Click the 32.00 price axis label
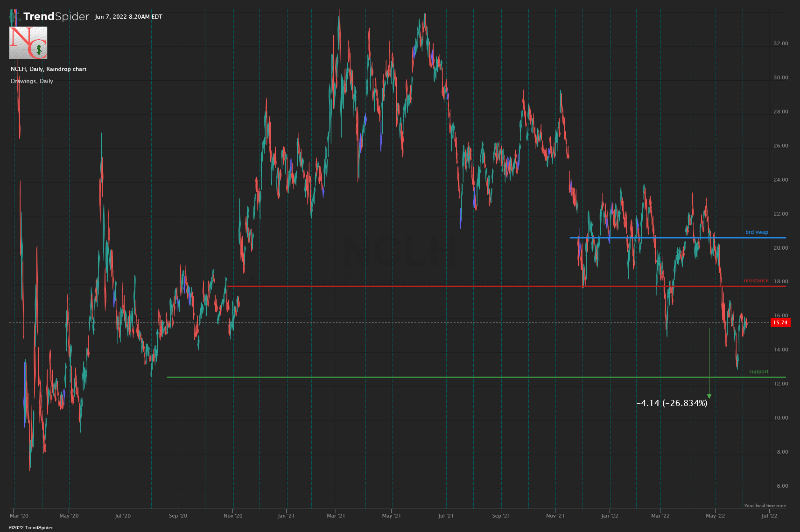800x532 pixels. coord(780,43)
